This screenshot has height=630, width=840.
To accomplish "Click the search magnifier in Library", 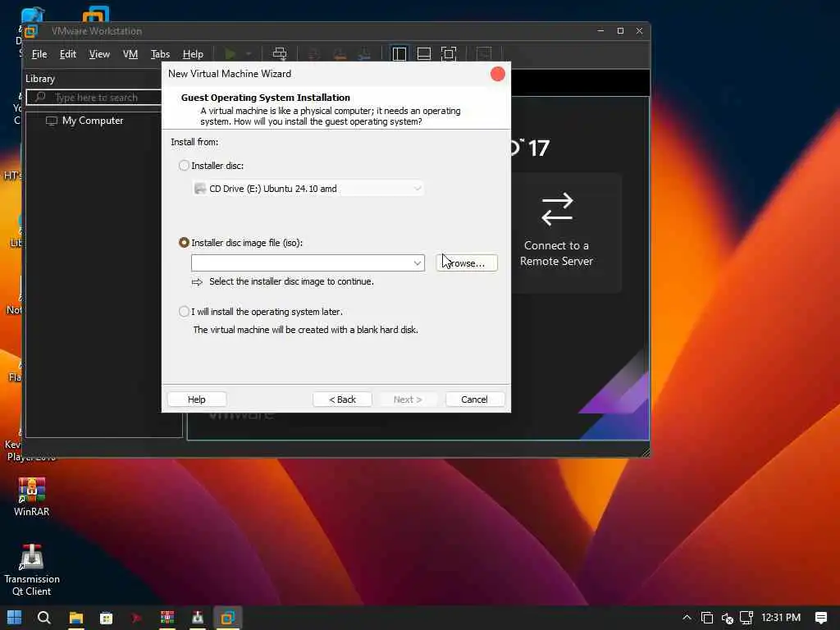I will pos(40,97).
